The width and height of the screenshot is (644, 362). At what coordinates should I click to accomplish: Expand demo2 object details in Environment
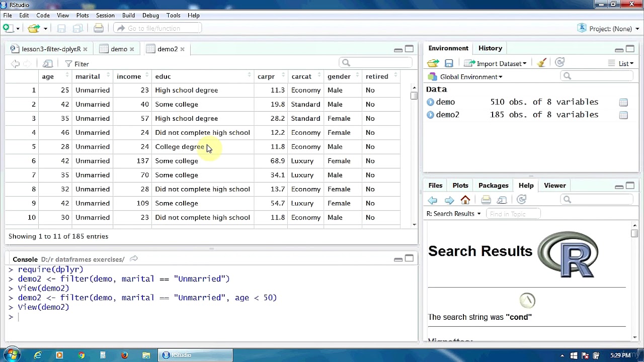tap(430, 115)
